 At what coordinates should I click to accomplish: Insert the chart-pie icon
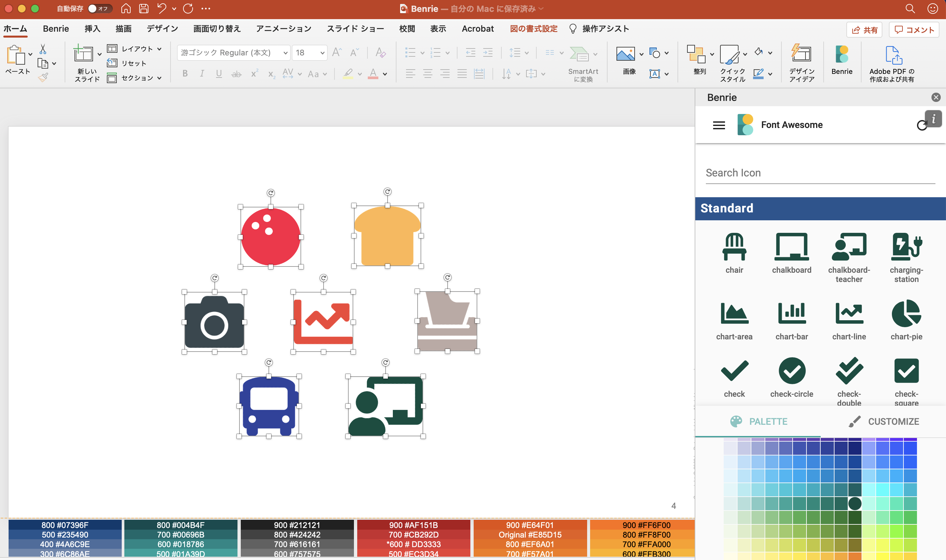906,314
